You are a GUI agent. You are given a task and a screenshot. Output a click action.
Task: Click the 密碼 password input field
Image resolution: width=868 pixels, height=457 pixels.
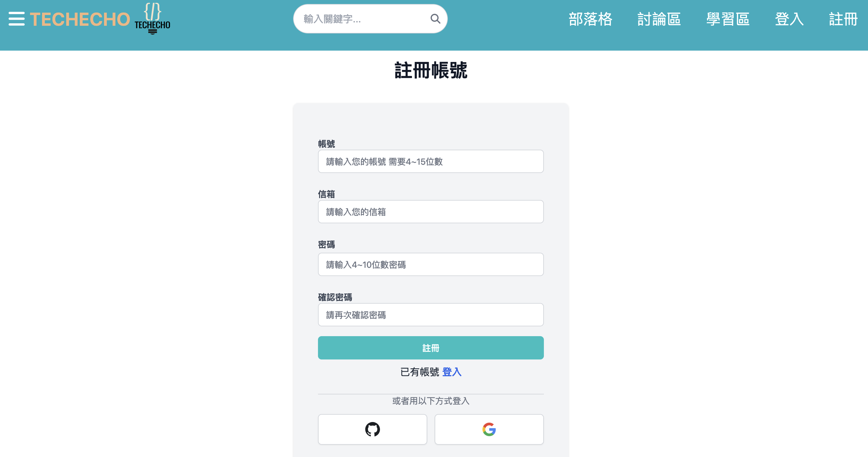tap(431, 264)
